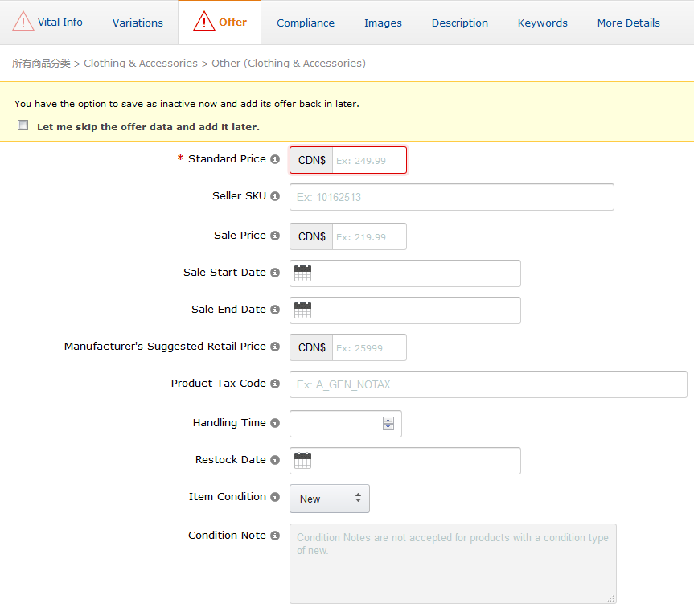Open the Sale Start Date calendar icon
The width and height of the screenshot is (694, 616).
click(302, 273)
